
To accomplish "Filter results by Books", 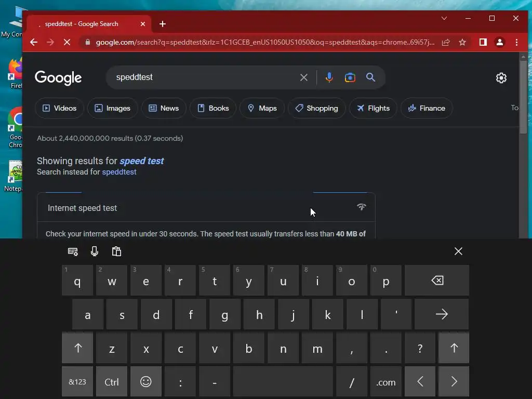I will point(213,108).
